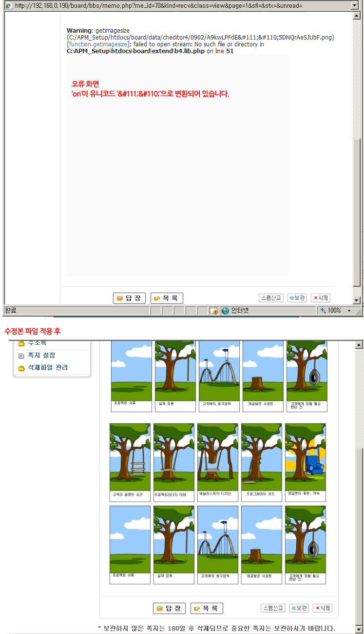Click the 삭제파일 관리 folder icon
Screen dimensions: 364x634
21,368
